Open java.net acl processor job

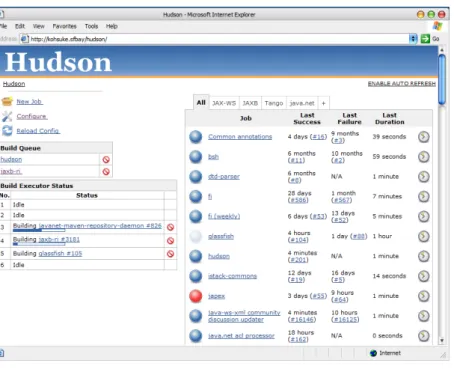241,336
